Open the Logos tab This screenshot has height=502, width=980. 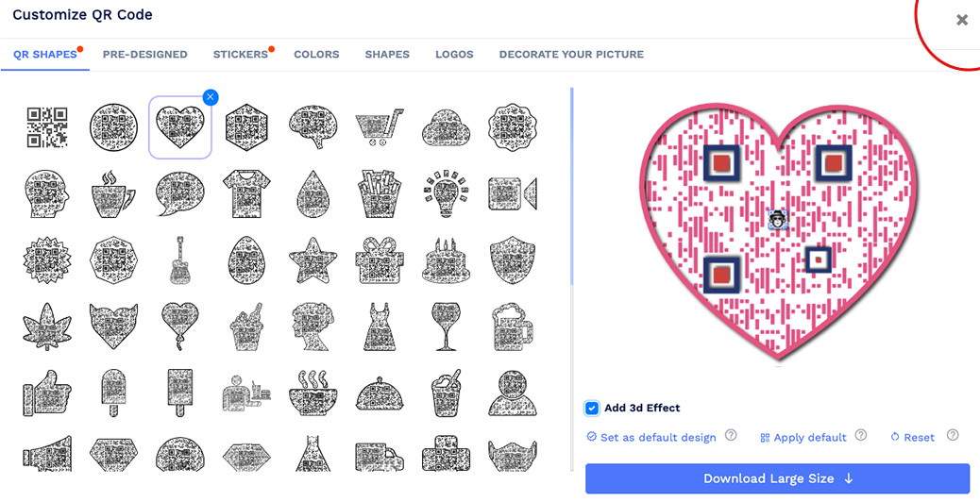click(x=454, y=55)
